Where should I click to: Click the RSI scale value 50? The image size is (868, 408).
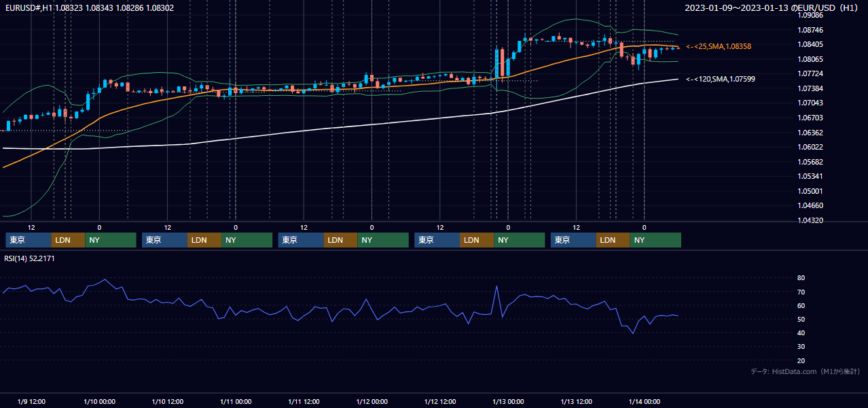pos(801,319)
